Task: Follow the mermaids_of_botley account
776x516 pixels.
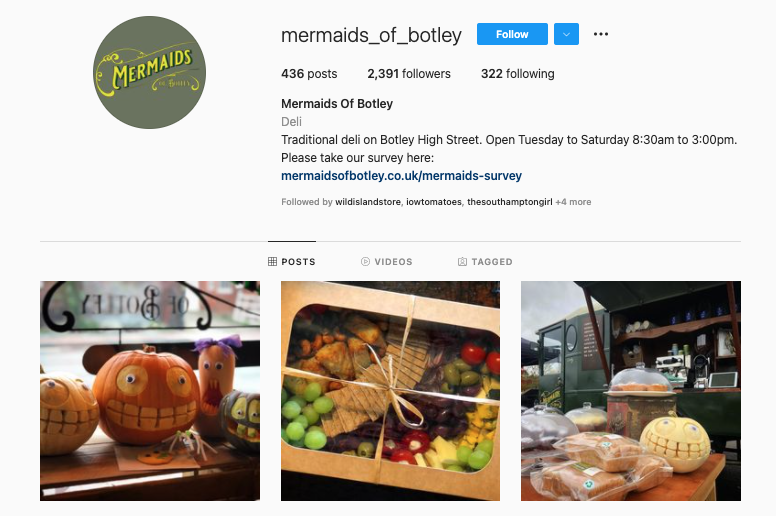Action: [512, 34]
